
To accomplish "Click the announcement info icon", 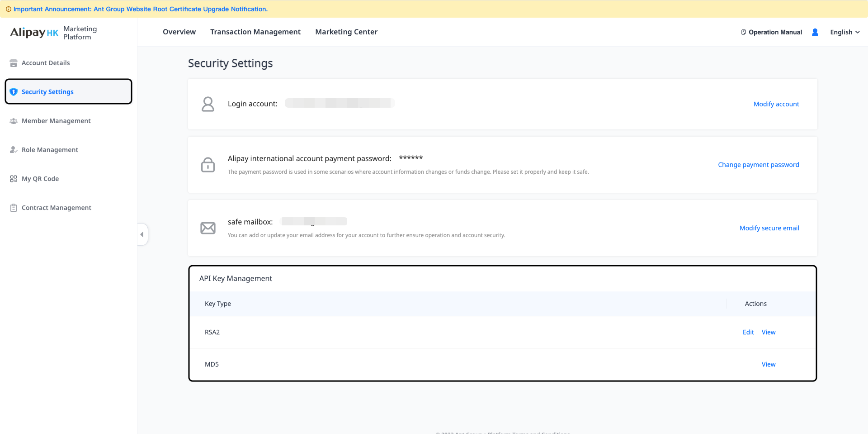I will click(8, 9).
